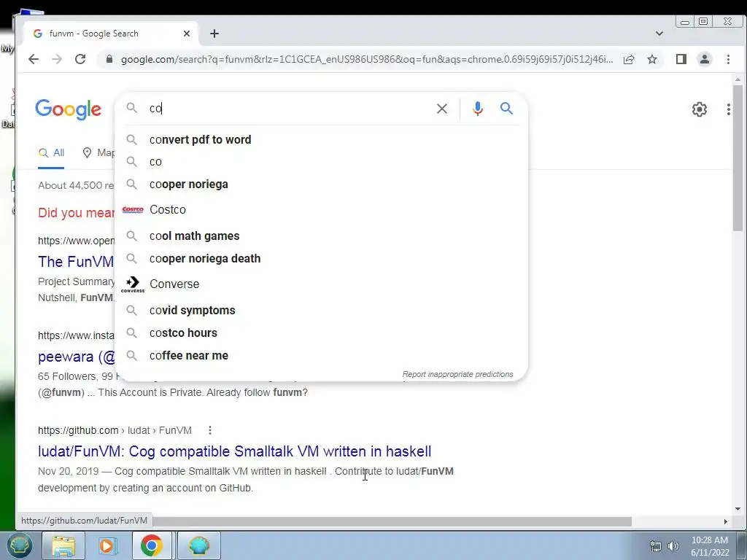Switch to the All results tab
The height and width of the screenshot is (560, 747).
tap(51, 153)
